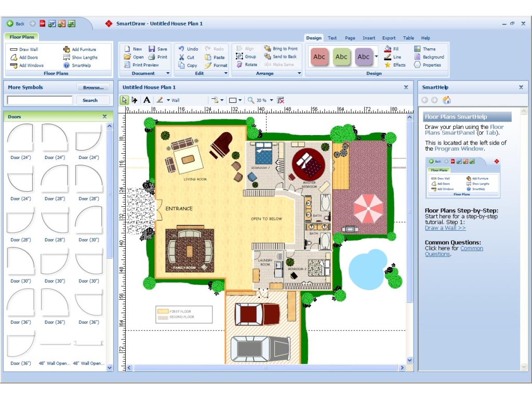This screenshot has width=532, height=399.
Task: Open the Wall line type dropdown
Action: pyautogui.click(x=168, y=100)
